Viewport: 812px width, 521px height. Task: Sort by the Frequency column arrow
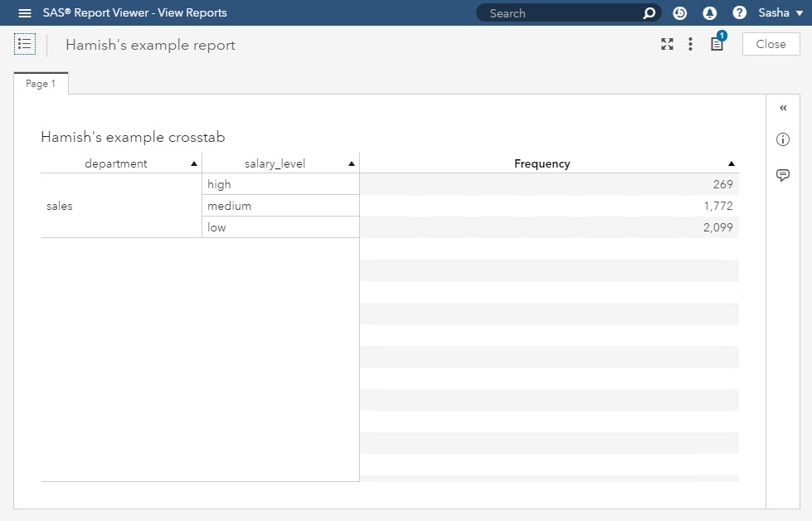(731, 164)
